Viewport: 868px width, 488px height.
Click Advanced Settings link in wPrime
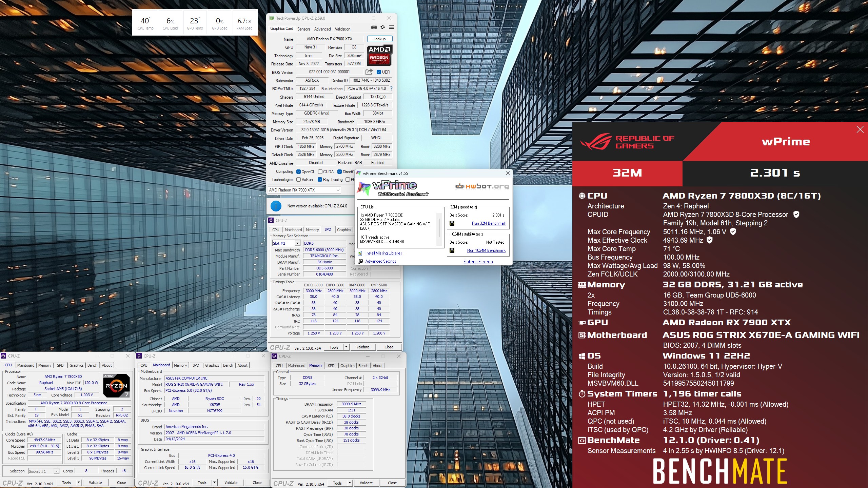[x=380, y=261]
